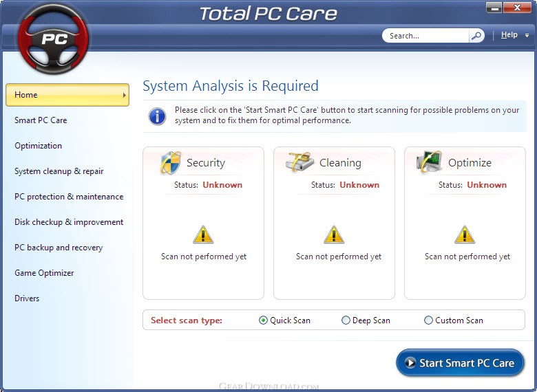Click the steering wheel PC logo
The image size is (537, 392).
pyautogui.click(x=54, y=39)
